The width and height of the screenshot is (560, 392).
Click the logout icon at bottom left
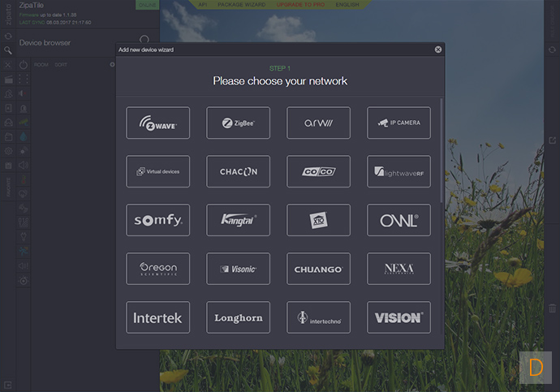[x=8, y=385]
